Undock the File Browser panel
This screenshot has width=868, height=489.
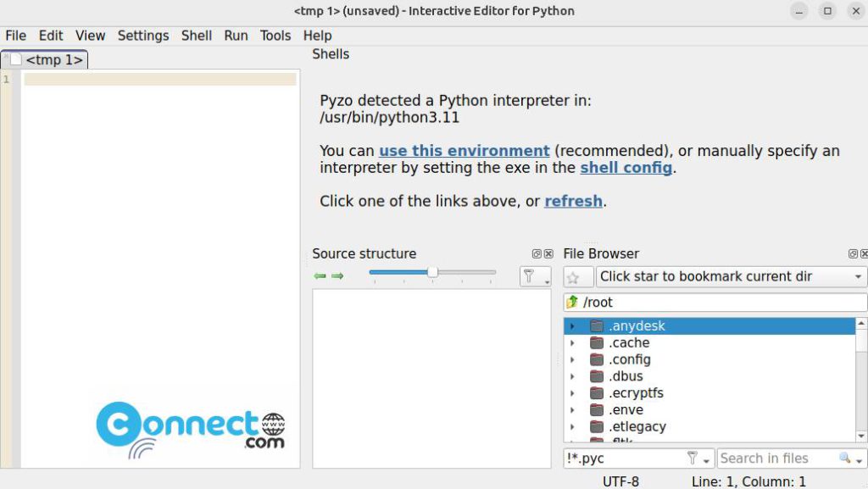852,253
